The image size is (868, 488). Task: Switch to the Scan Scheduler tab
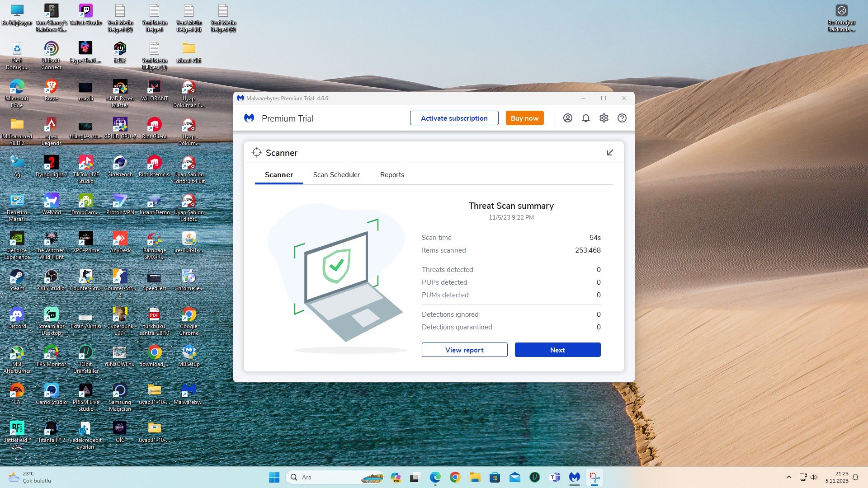(336, 175)
